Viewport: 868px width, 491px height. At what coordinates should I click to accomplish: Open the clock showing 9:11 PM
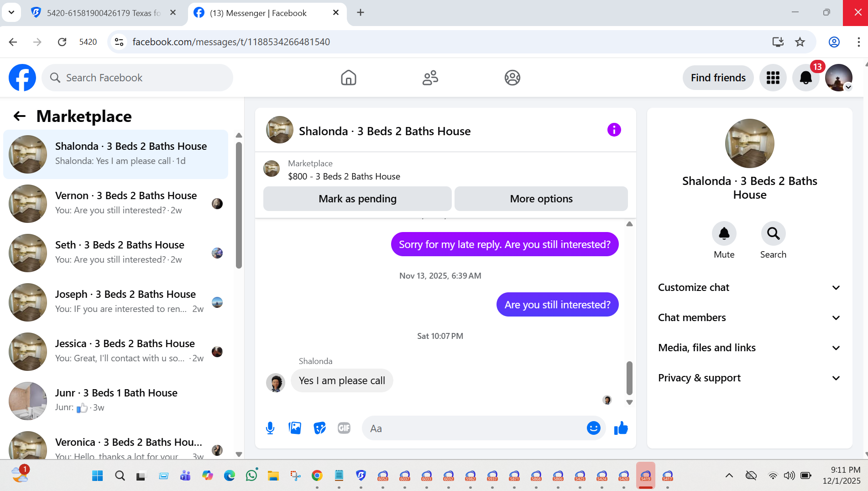click(841, 475)
